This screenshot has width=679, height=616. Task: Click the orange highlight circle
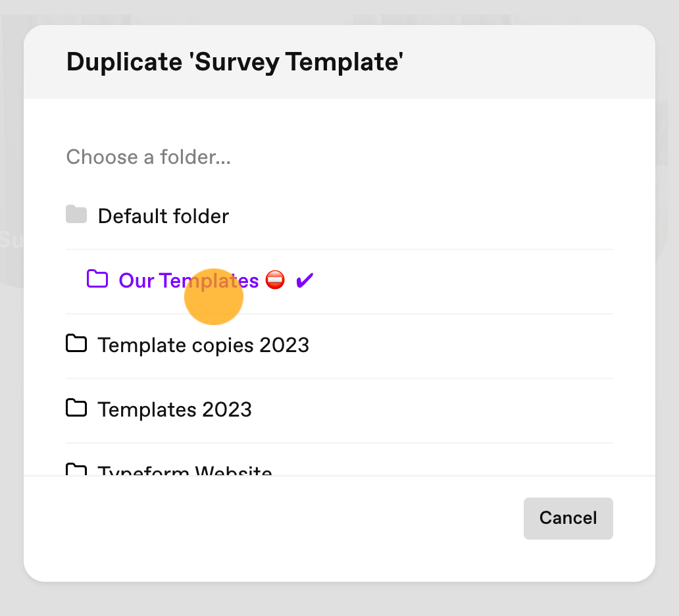click(213, 297)
